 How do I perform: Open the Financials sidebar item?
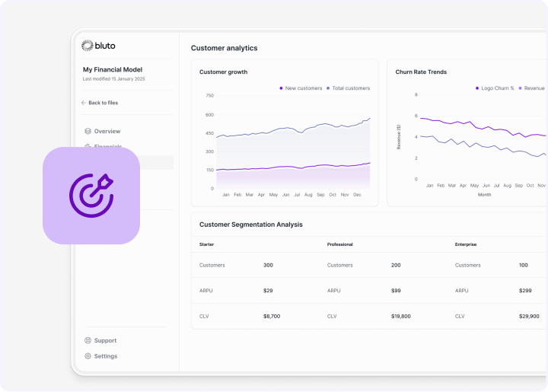click(x=109, y=146)
